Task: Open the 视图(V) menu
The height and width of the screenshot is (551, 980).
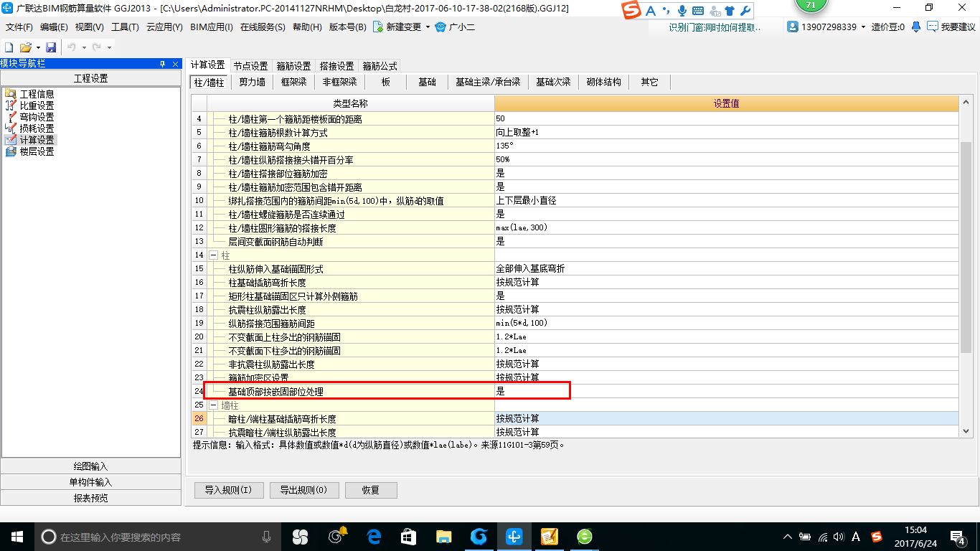Action: [x=90, y=27]
